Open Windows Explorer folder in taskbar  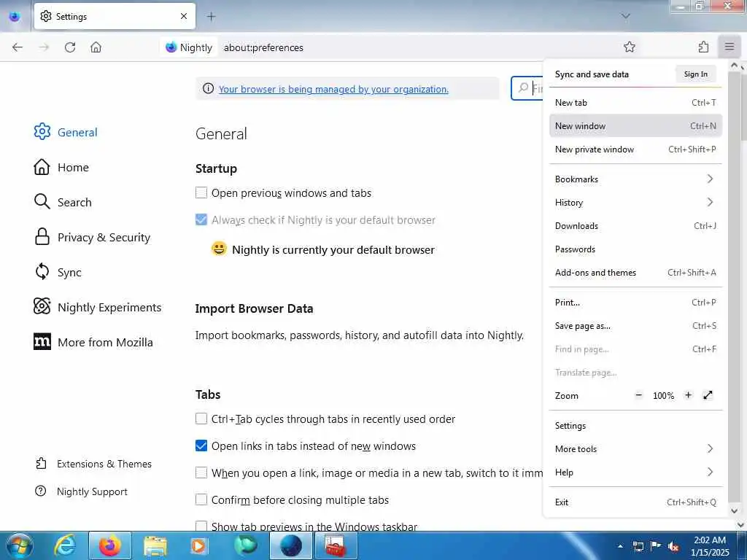pos(155,545)
